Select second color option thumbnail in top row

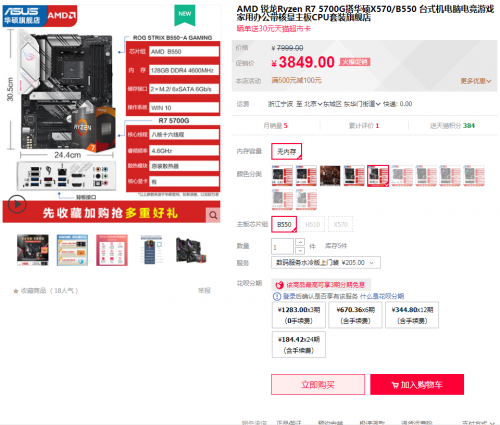tap(306, 175)
